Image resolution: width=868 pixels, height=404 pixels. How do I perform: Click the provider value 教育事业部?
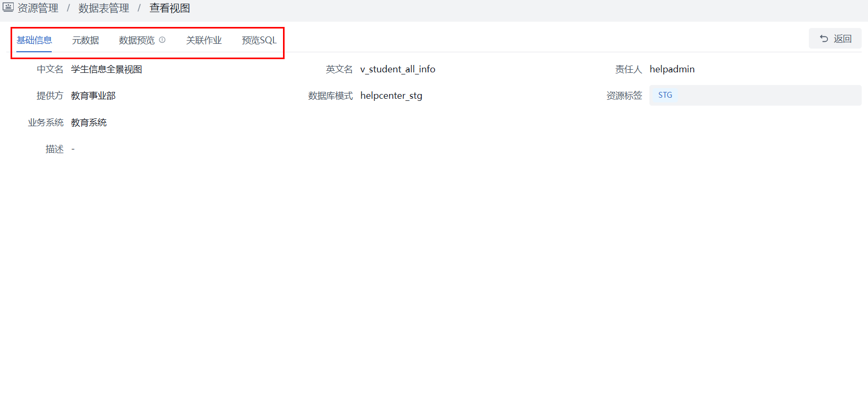93,96
